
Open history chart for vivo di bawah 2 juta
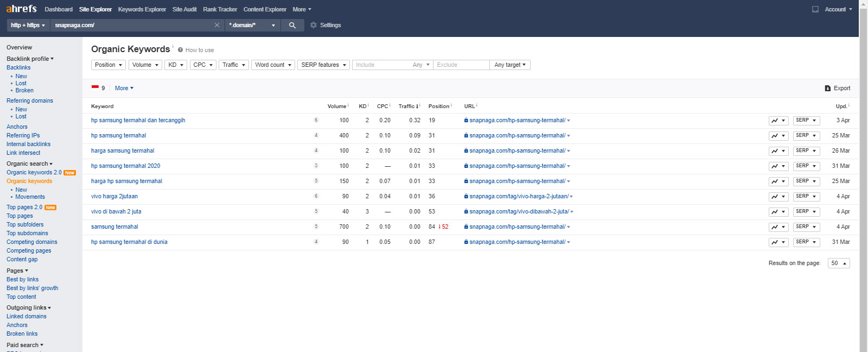click(778, 212)
